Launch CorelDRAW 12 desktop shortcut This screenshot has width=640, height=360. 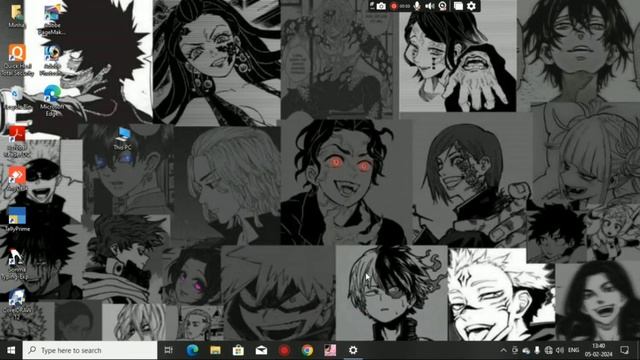(17, 305)
